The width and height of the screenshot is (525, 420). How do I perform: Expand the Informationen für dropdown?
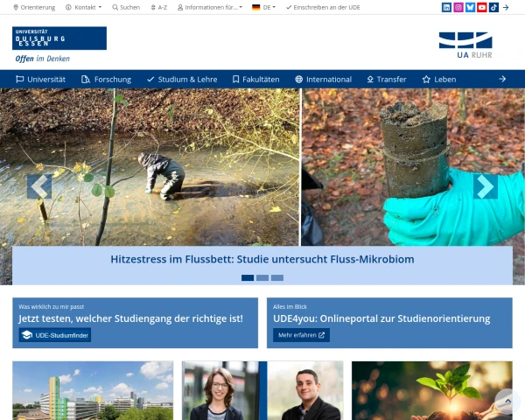(x=210, y=7)
